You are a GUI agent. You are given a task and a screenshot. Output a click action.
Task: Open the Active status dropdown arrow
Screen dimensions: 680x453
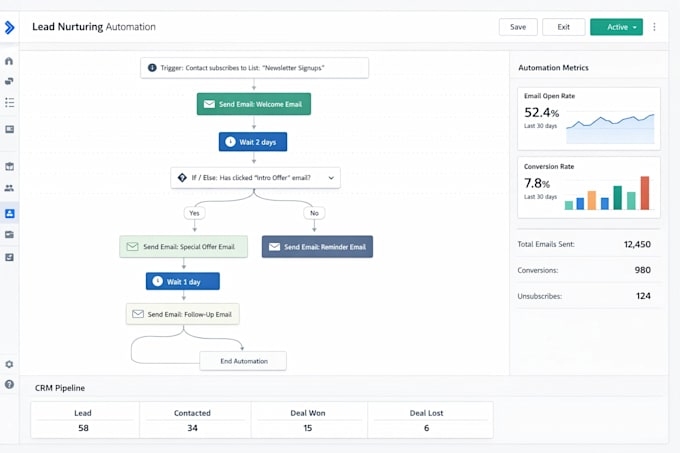635,27
